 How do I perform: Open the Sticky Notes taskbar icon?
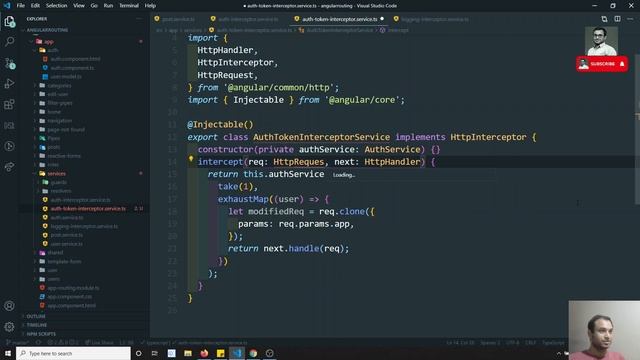tap(220, 353)
